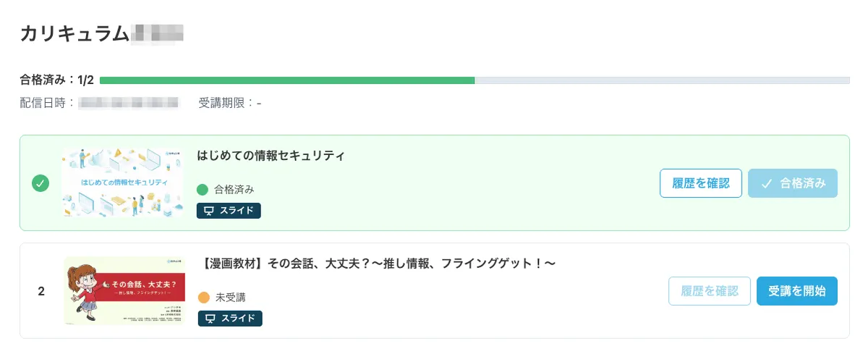This screenshot has height=357, width=868.
Task: Select the 【漫画教材】その会話、大丈夫？ course title
Action: tap(376, 264)
